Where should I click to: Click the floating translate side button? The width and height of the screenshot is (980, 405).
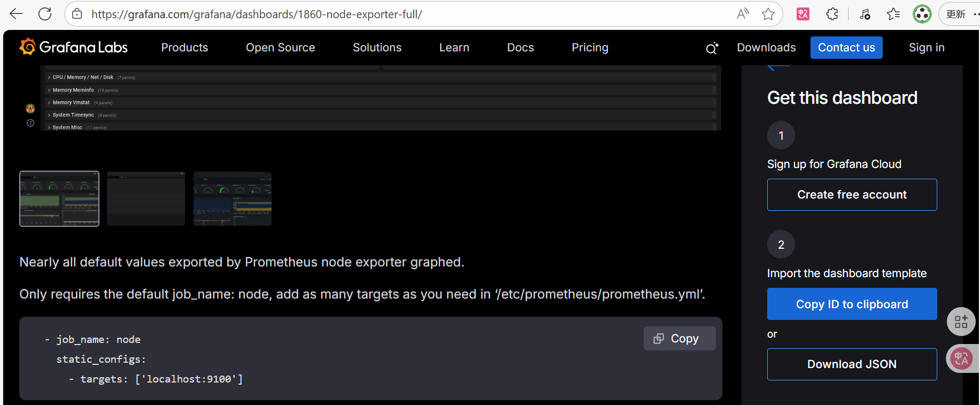tap(961, 358)
